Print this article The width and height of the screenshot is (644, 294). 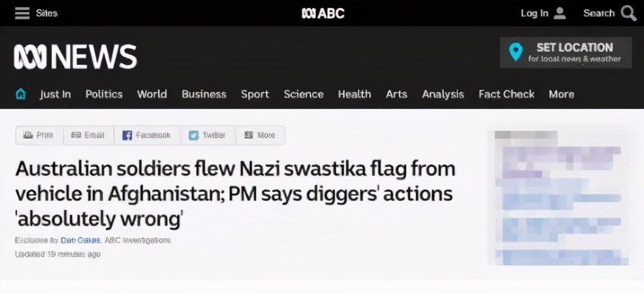click(39, 135)
